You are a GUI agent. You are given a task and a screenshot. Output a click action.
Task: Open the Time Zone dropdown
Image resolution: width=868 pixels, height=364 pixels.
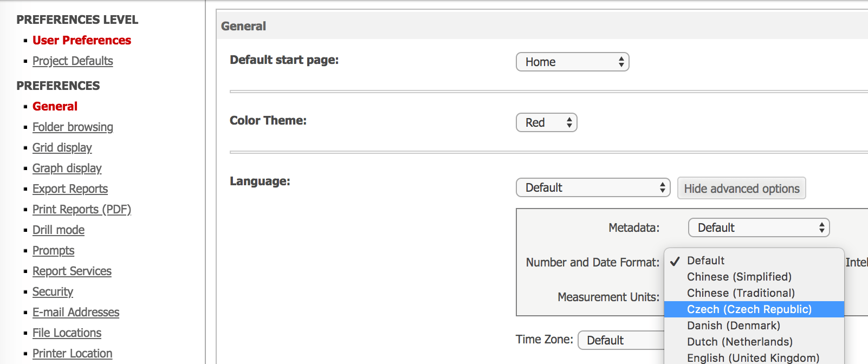click(x=620, y=340)
